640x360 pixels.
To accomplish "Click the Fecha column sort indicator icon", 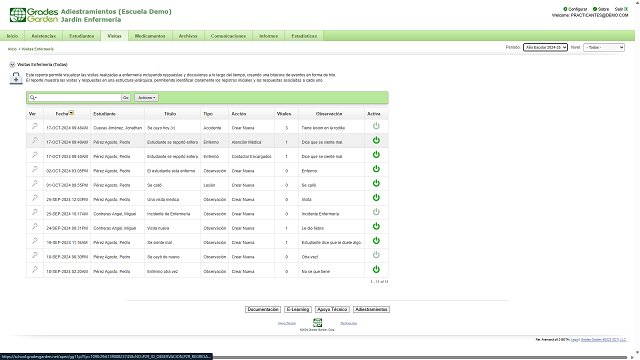I will click(71, 113).
